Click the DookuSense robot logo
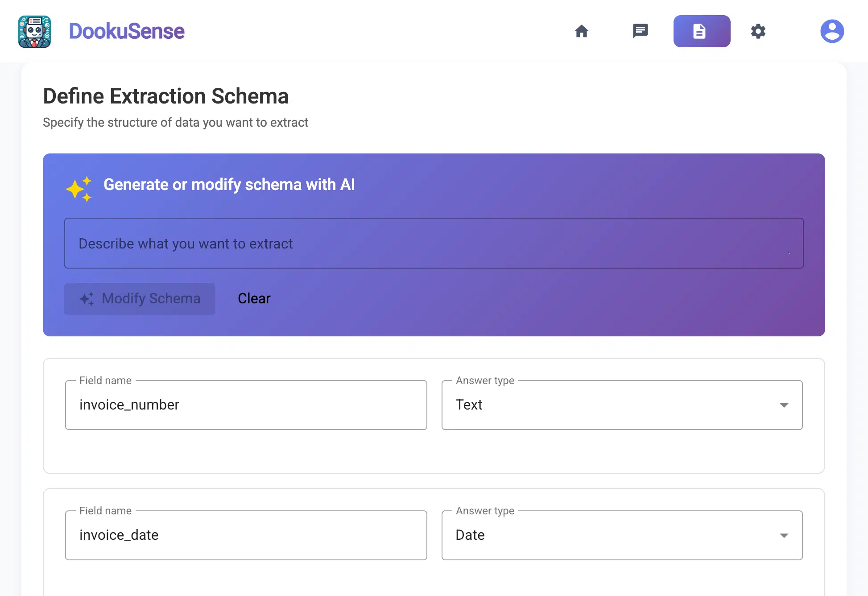868x596 pixels. point(34,31)
